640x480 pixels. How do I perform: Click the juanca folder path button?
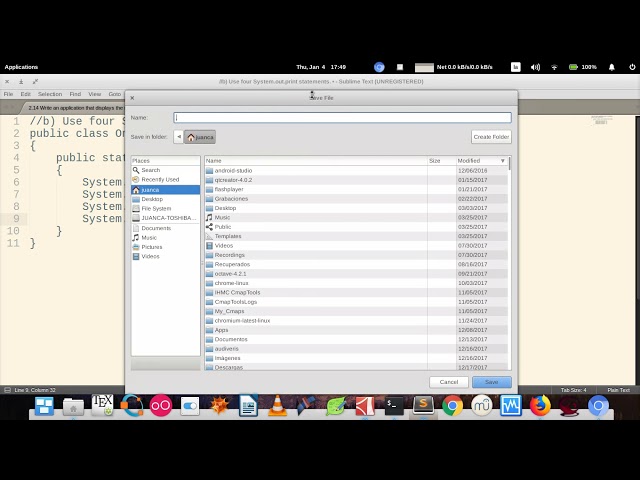pos(200,137)
